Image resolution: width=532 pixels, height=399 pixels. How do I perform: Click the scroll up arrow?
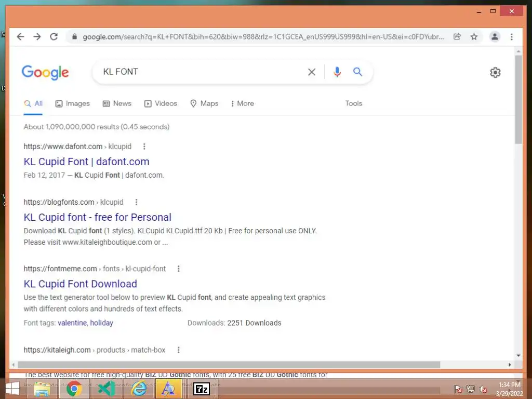tap(518, 51)
